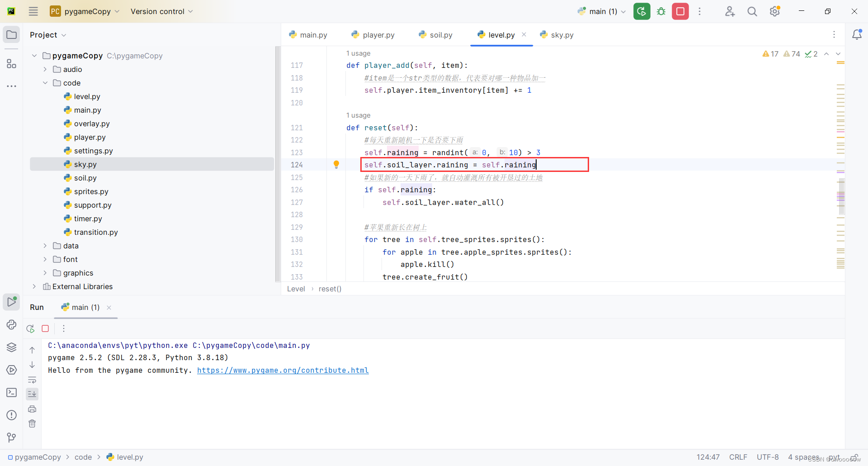The height and width of the screenshot is (466, 868).
Task: Open transition.py in the project tree
Action: [96, 232]
